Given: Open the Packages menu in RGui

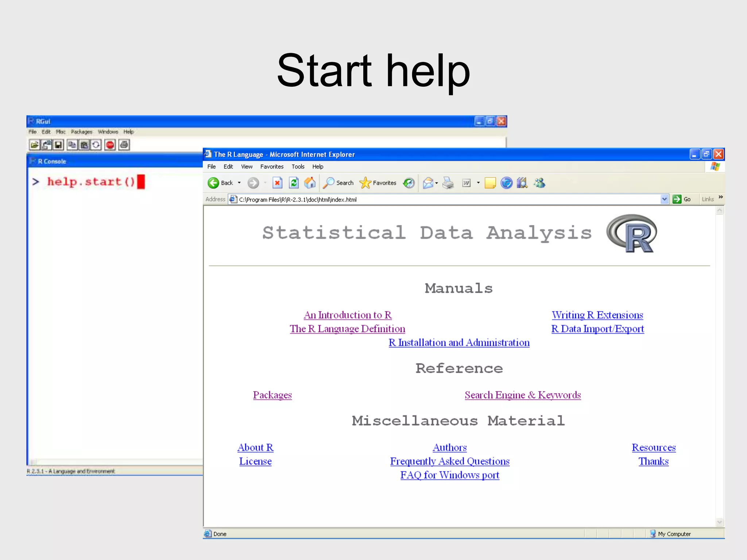Looking at the screenshot, I should click(81, 132).
